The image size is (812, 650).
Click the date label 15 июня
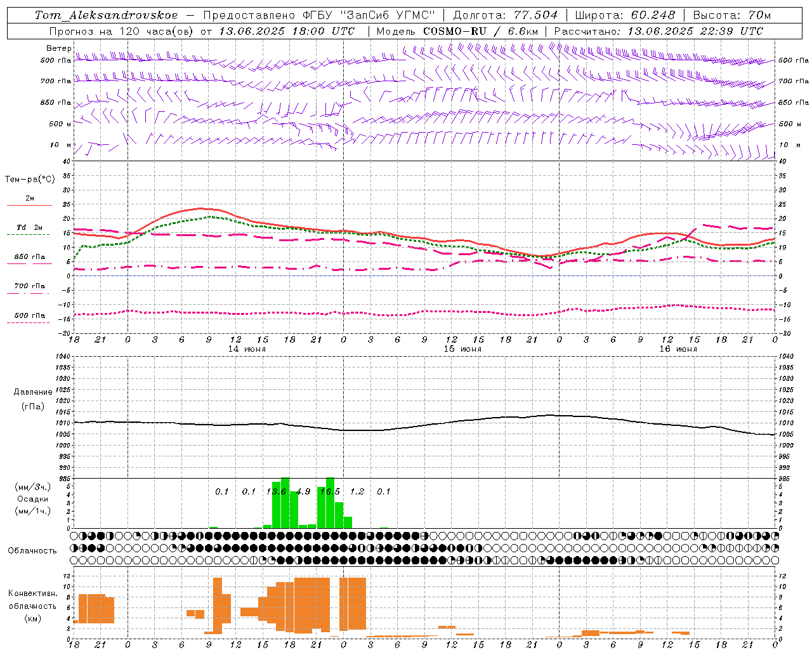[x=462, y=348]
